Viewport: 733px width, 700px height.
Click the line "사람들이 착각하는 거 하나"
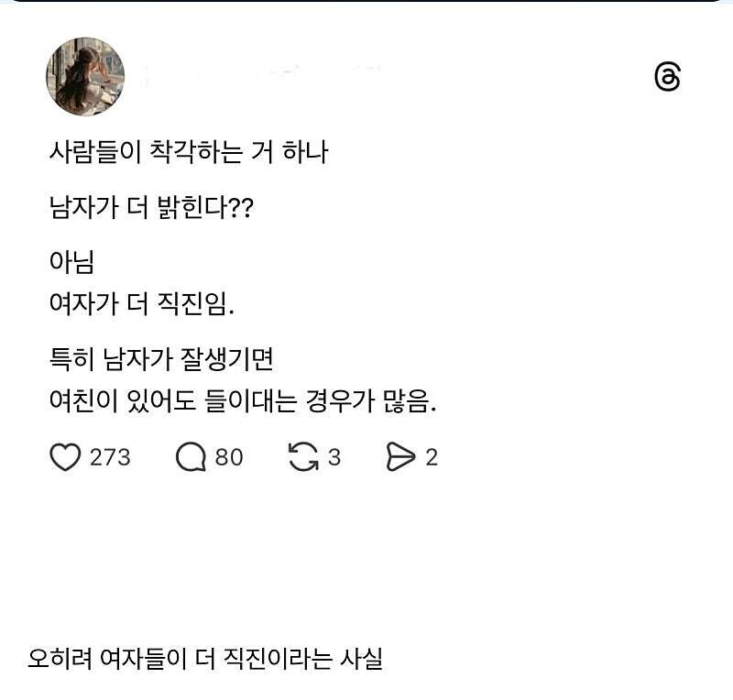pyautogui.click(x=189, y=152)
